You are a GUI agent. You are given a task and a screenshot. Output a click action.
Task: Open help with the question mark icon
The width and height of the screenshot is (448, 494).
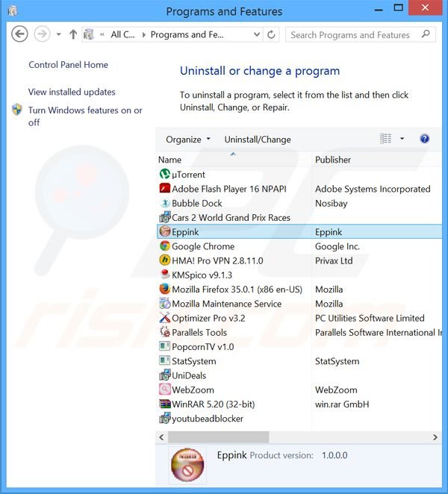[424, 139]
